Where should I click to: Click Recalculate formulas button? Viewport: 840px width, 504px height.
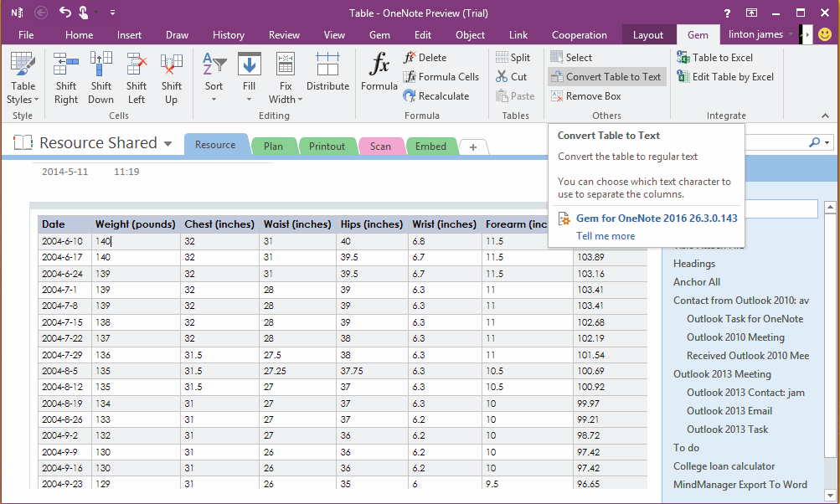point(436,96)
